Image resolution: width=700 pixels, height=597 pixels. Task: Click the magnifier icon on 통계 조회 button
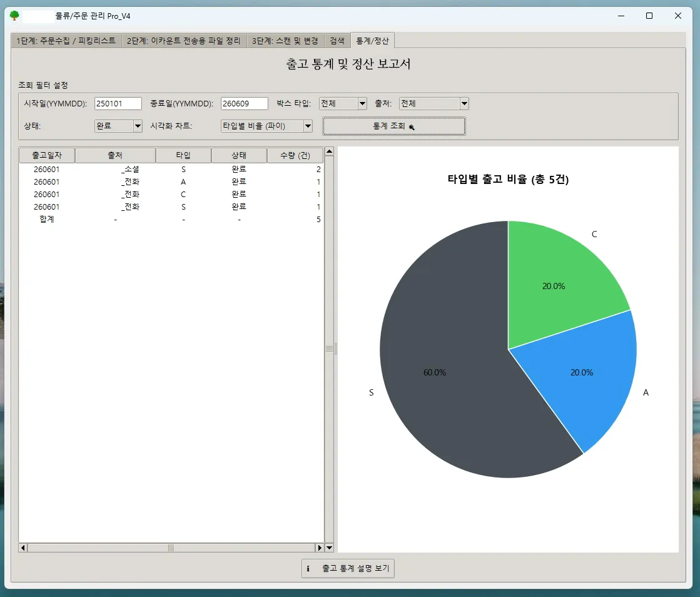pos(412,127)
